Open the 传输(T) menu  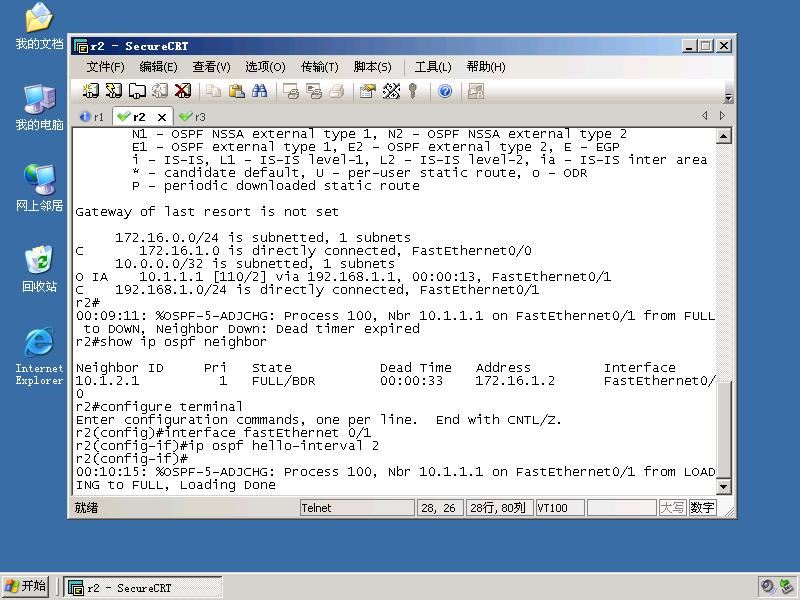tap(319, 67)
